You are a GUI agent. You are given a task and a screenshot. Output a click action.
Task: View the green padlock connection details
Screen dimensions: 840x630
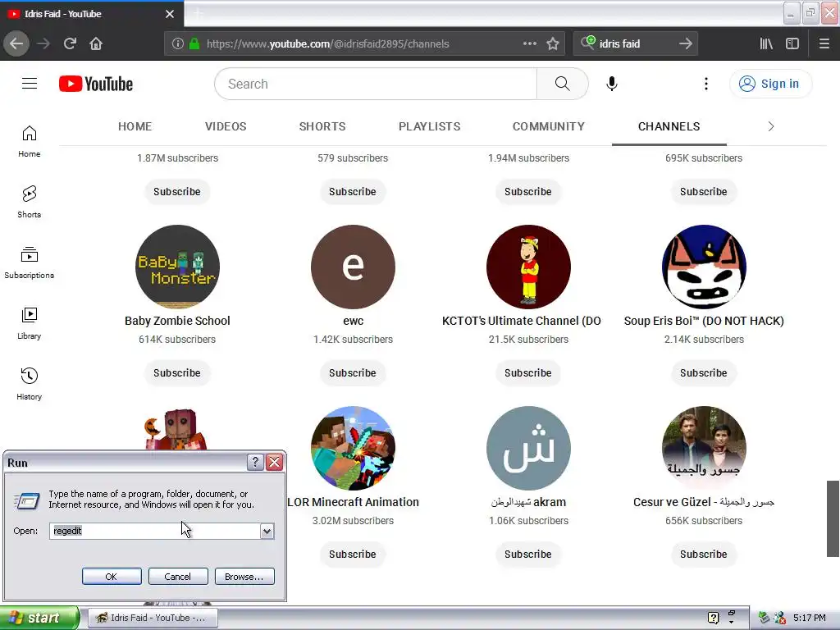(x=194, y=44)
